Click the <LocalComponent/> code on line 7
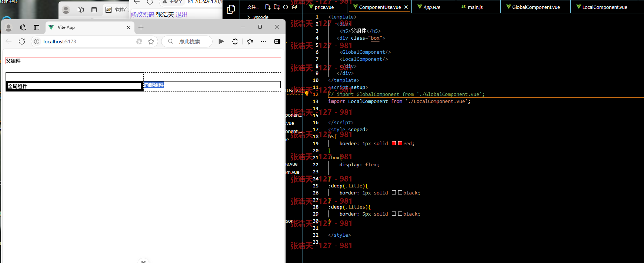The width and height of the screenshot is (644, 263). tap(364, 59)
